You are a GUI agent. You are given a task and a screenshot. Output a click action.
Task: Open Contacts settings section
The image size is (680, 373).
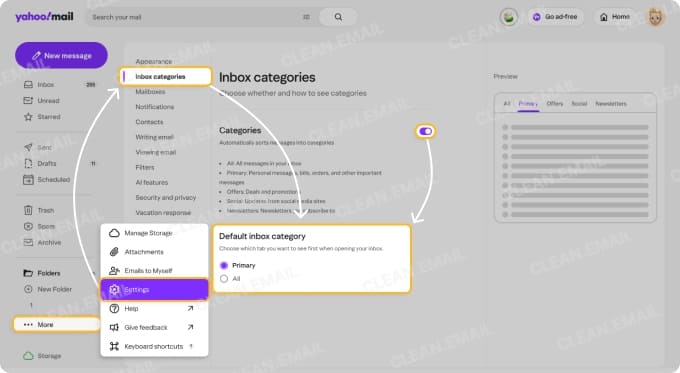(149, 122)
